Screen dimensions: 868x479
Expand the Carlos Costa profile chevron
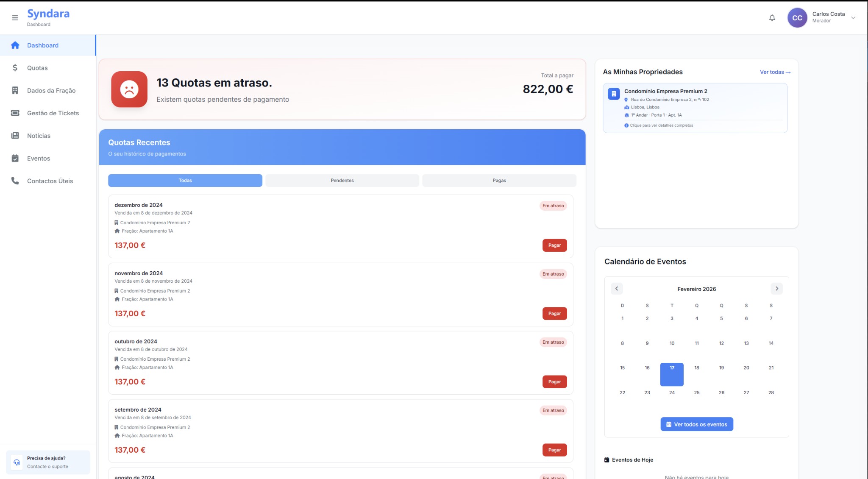853,18
